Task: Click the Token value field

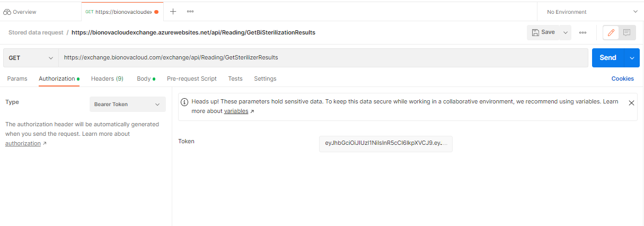Action: coord(386,143)
